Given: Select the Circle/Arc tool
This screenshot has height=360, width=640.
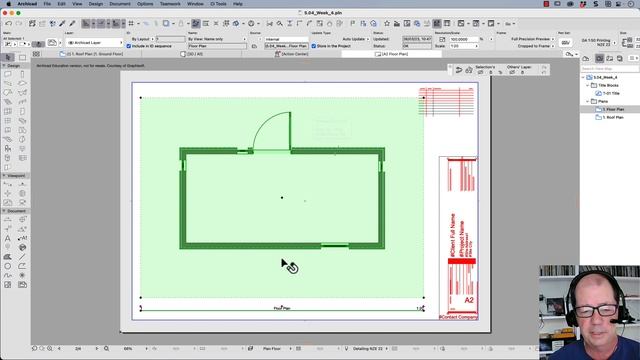Looking at the screenshot, I should pos(8,266).
